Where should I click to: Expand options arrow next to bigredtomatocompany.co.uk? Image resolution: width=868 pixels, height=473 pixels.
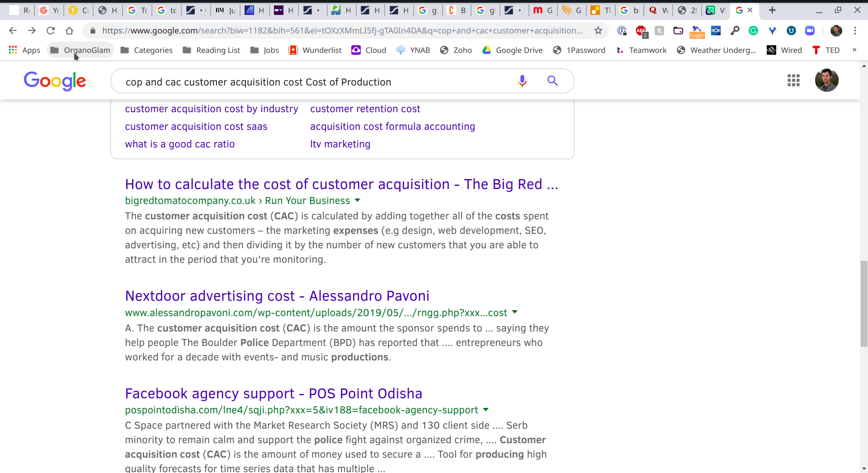[x=358, y=200]
